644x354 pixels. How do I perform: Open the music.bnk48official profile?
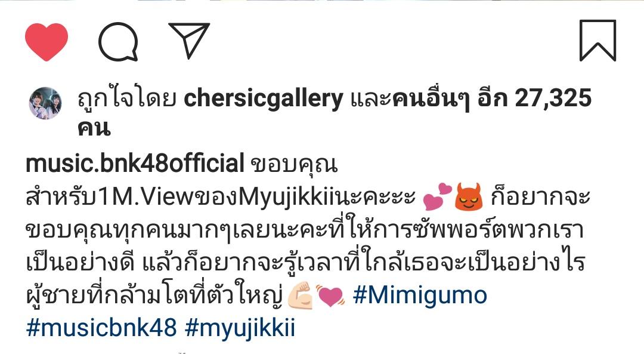coord(135,163)
